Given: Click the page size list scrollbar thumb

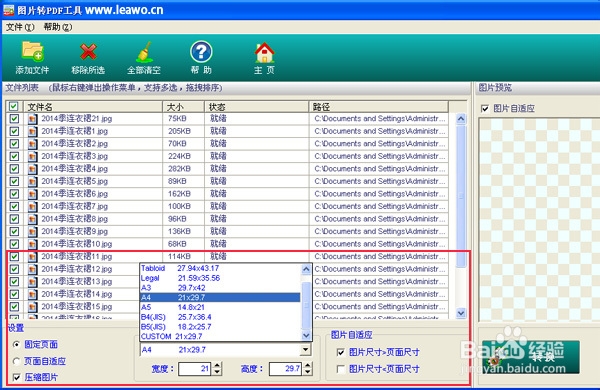Looking at the screenshot, I should point(306,305).
